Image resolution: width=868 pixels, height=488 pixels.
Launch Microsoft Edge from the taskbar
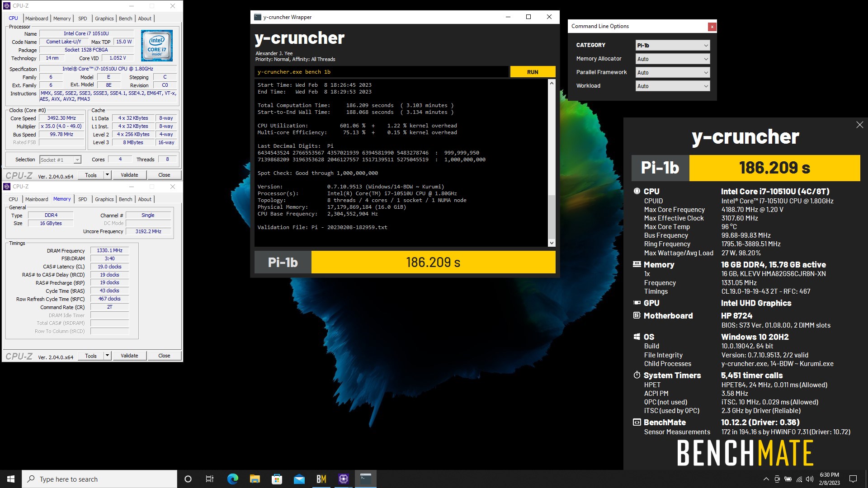pos(232,479)
